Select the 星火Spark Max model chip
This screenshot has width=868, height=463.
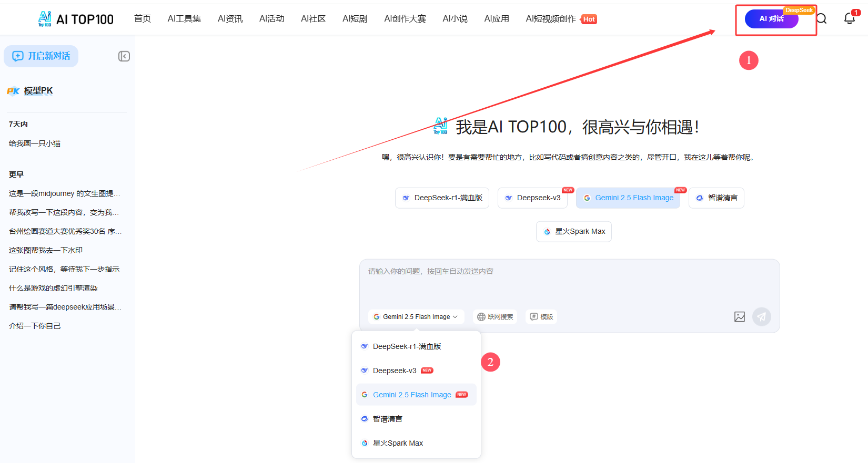pos(574,232)
